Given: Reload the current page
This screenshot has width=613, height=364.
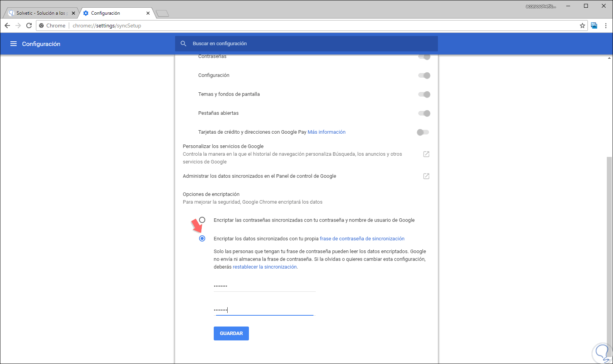Looking at the screenshot, I should coord(29,26).
